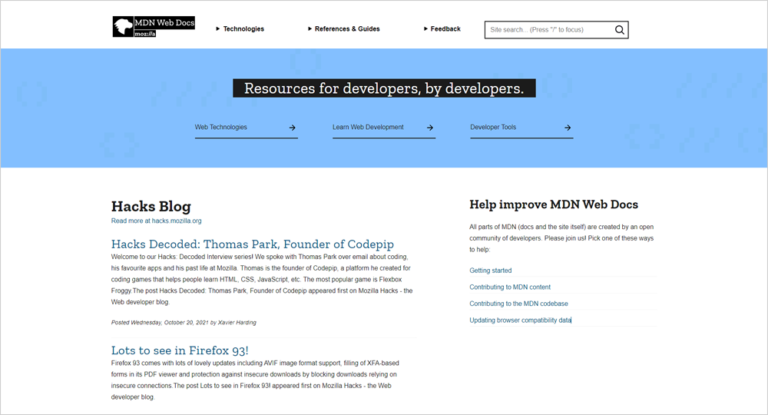Visit the hacks.mozilla.org link
Viewport: 768px width, 415px height.
(x=177, y=220)
